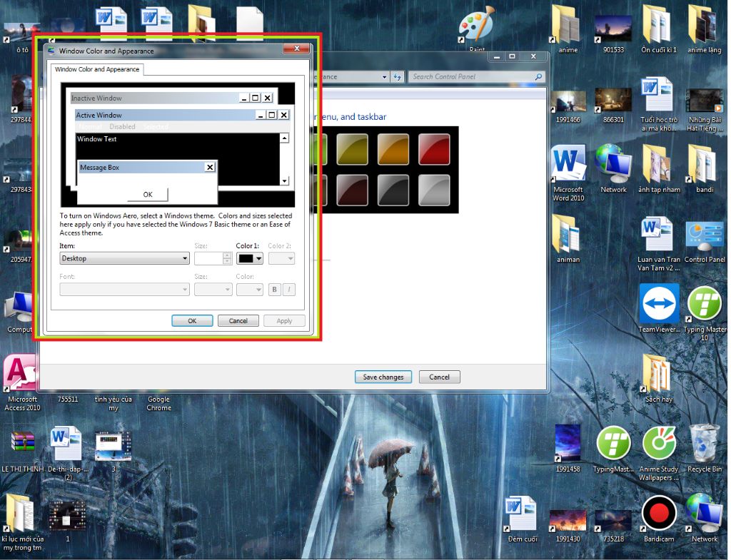Click the preview scrollbar down arrow

[x=284, y=180]
